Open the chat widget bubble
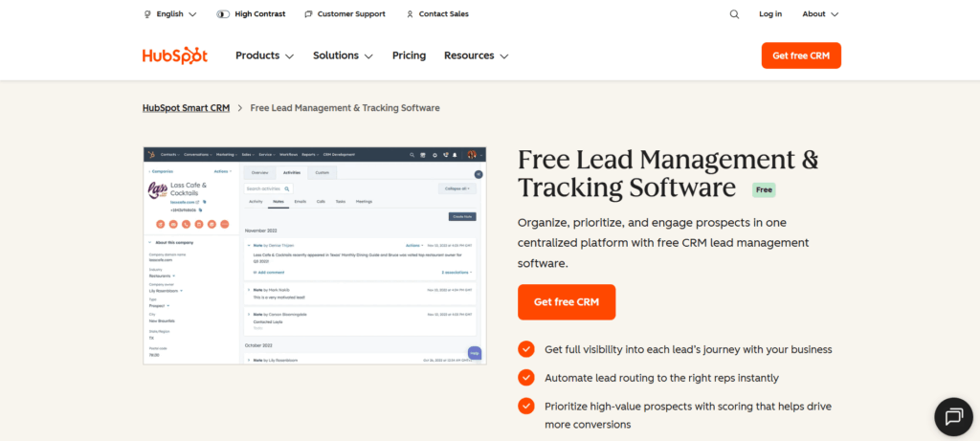This screenshot has width=980, height=441. point(954,417)
